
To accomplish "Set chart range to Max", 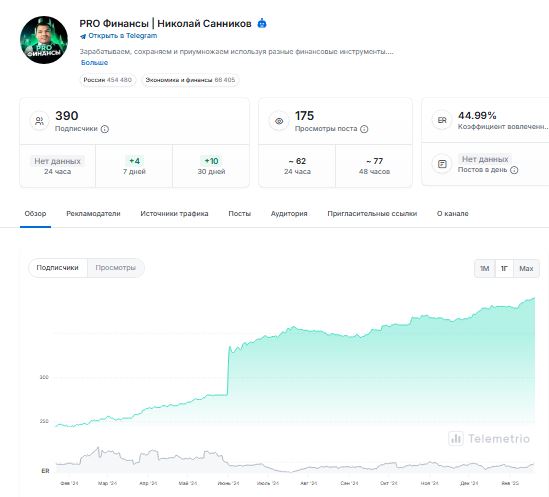I will coord(526,268).
